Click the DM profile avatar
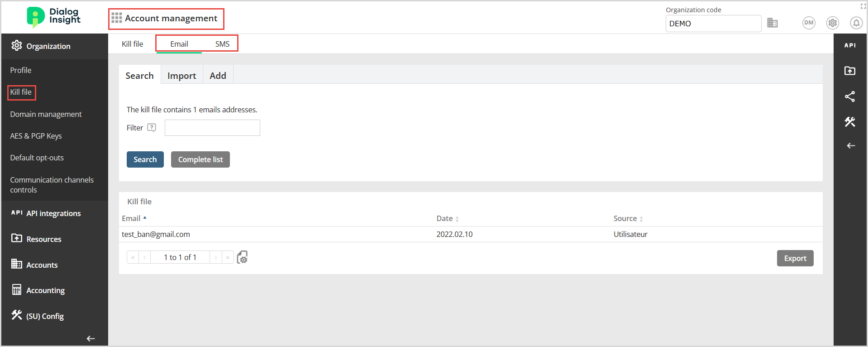Viewport: 868px width, 347px height. tap(809, 23)
